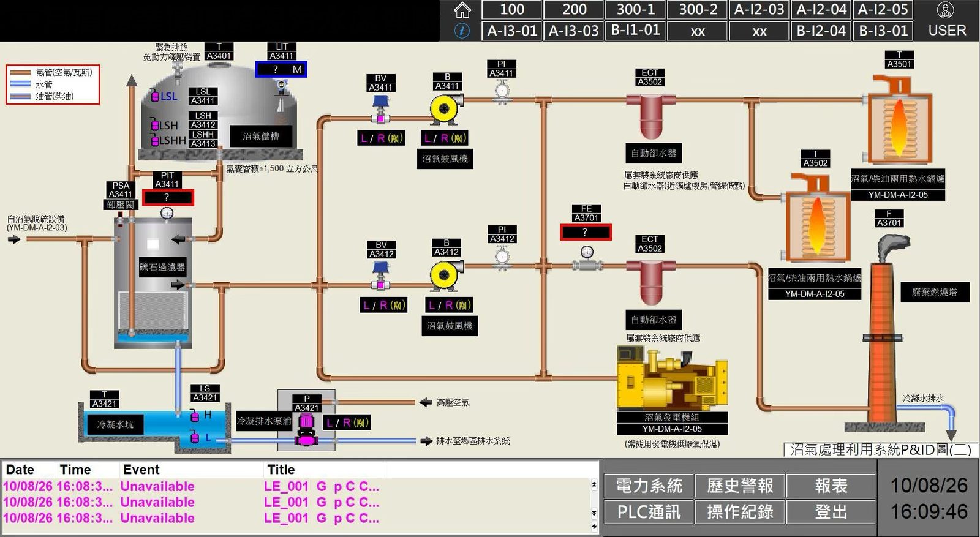Image resolution: width=980 pixels, height=537 pixels.
Task: Click LIT A3411 level value field
Action: 281,69
